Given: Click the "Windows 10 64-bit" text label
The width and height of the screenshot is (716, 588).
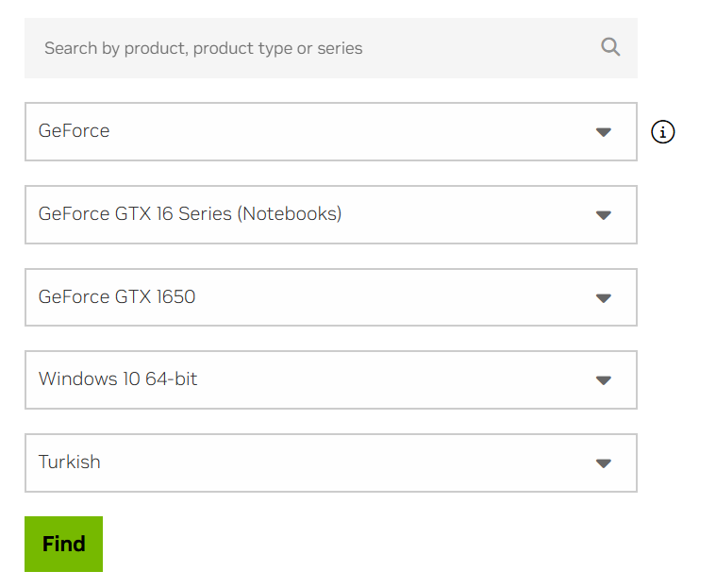Looking at the screenshot, I should click(x=118, y=379).
